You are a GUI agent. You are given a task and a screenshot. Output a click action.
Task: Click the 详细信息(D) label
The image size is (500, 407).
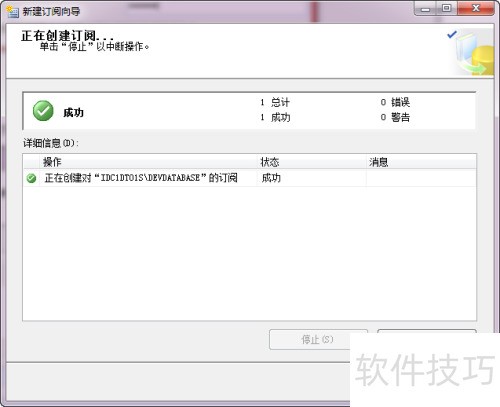(x=51, y=143)
